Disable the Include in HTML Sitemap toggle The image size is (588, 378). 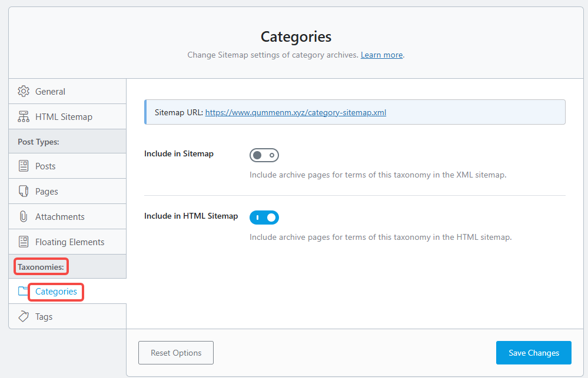[264, 218]
